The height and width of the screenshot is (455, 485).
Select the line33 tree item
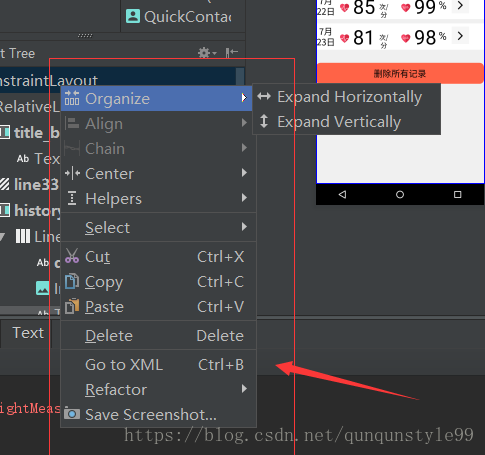[x=30, y=184]
